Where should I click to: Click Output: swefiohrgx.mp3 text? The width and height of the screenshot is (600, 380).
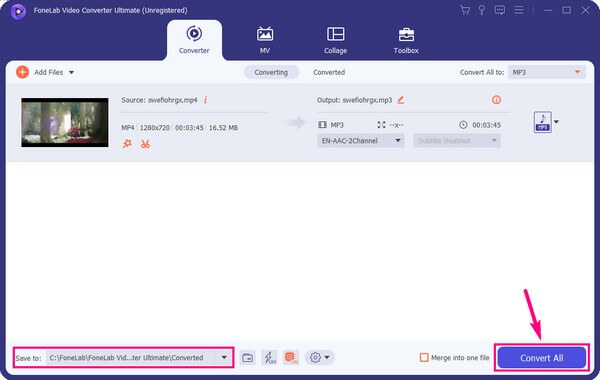354,100
